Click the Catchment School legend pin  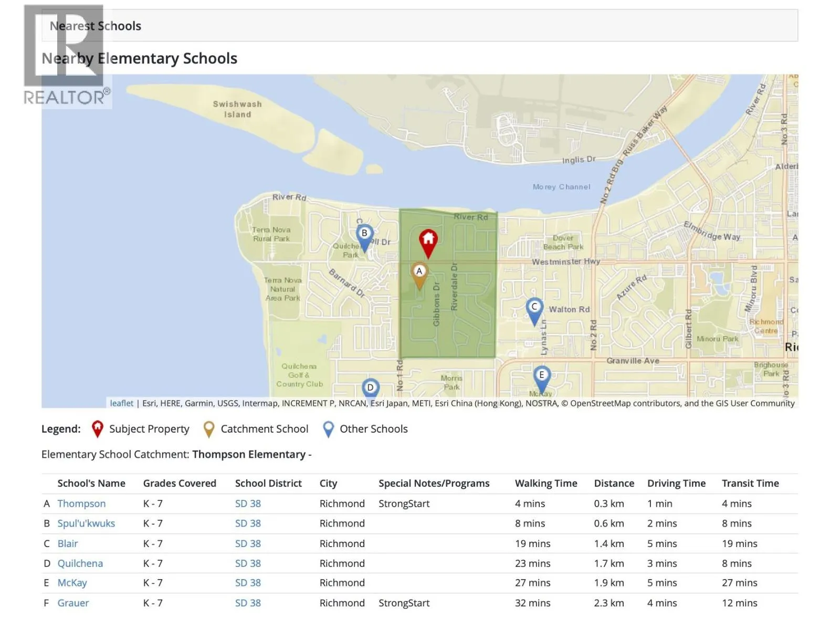208,429
